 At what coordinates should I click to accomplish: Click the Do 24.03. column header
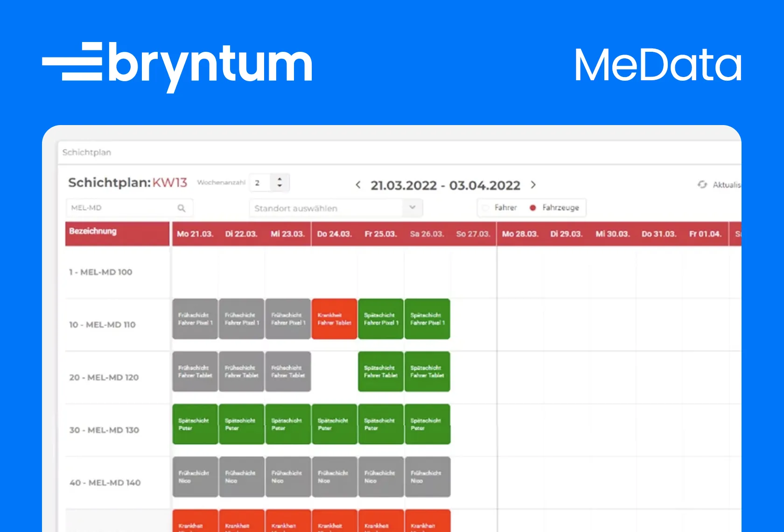334,234
